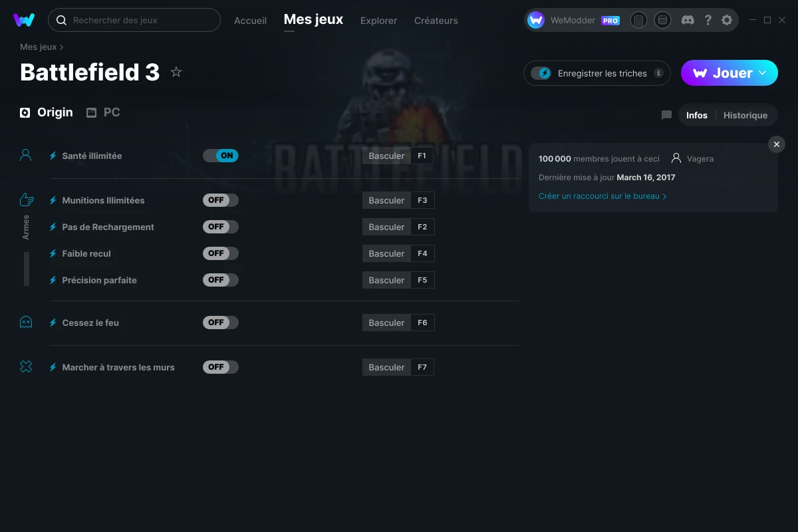Click the WeModder avatar icon
The image size is (798, 532).
536,20
